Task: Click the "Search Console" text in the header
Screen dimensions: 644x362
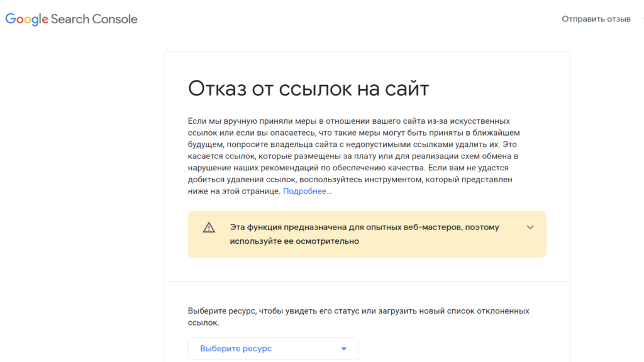Action: [x=94, y=19]
